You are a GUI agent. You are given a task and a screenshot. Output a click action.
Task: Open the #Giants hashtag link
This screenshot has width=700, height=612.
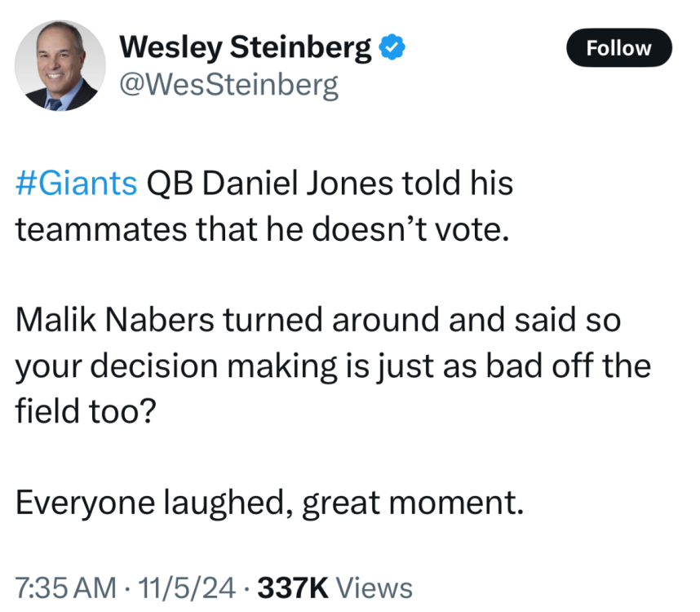(76, 184)
